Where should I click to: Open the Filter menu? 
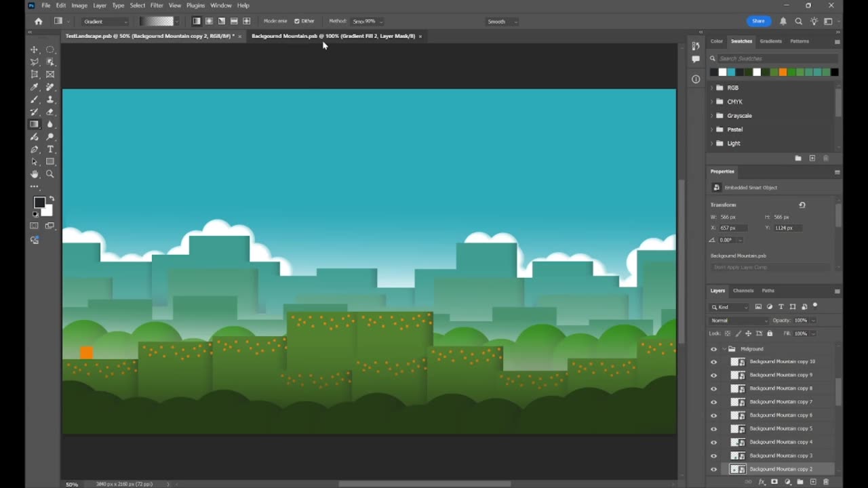click(x=157, y=5)
